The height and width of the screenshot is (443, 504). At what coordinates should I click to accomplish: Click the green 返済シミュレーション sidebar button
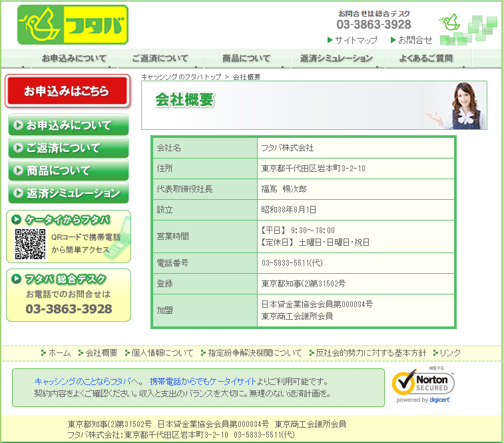69,193
